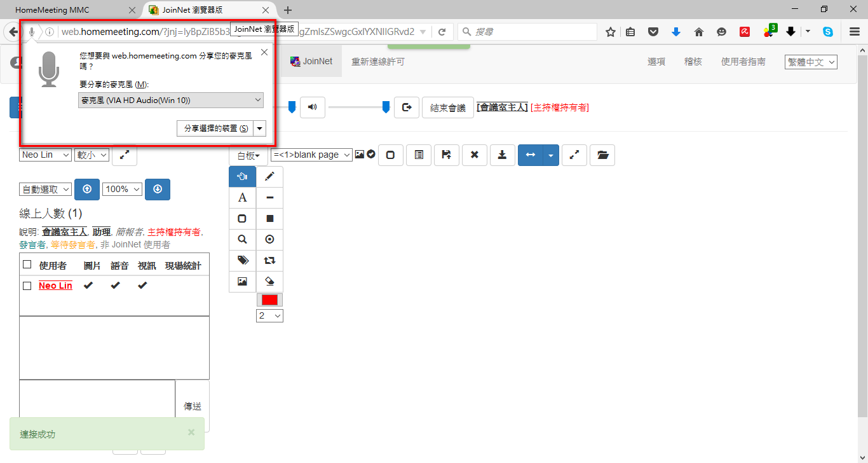
Task: Click 分享選擇的裝置 share button
Action: pos(215,128)
